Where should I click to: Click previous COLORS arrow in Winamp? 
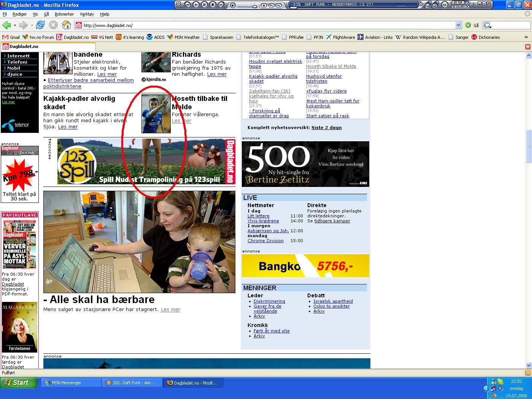(453, 6)
